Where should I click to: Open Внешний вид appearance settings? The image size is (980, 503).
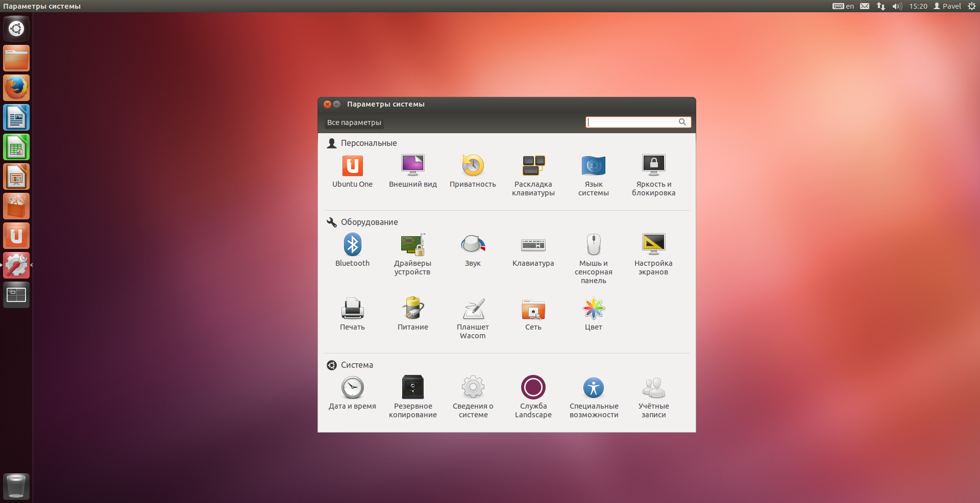412,171
